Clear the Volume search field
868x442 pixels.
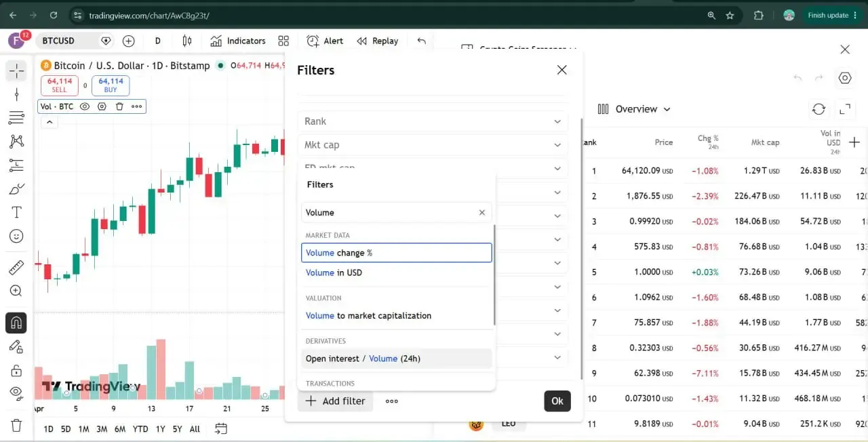[482, 212]
